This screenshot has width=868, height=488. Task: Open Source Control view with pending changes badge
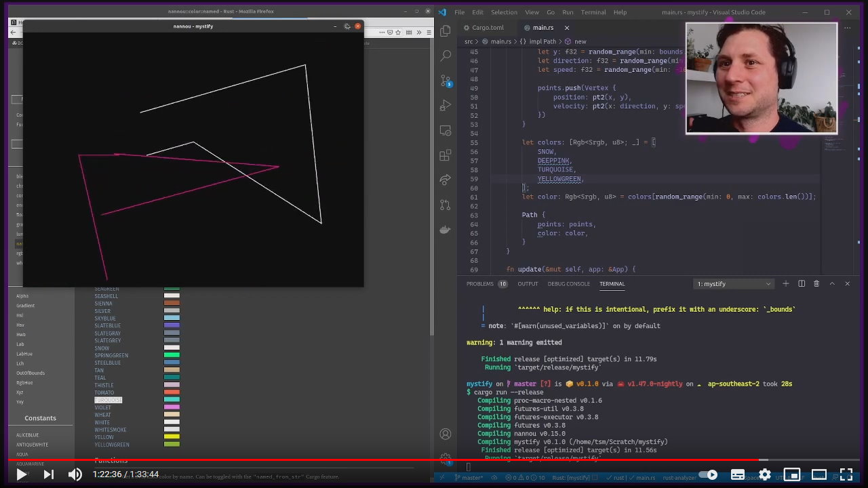point(446,81)
